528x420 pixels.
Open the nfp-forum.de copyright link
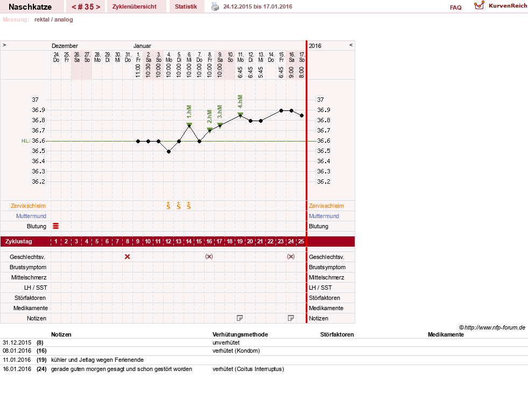coord(492,327)
